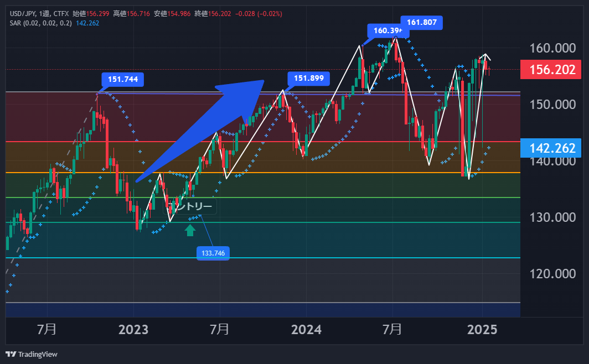Click the 151.744 price callout label
This screenshot has height=364, width=589.
123,79
